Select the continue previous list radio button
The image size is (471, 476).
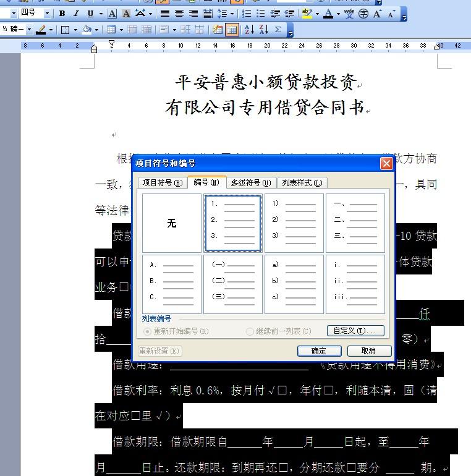(x=250, y=331)
